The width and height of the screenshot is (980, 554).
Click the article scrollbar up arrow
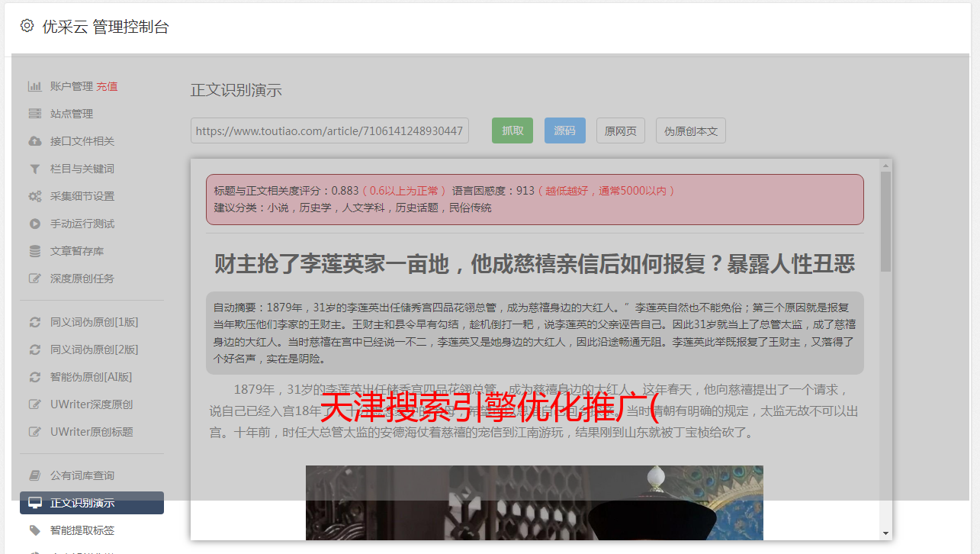[885, 165]
